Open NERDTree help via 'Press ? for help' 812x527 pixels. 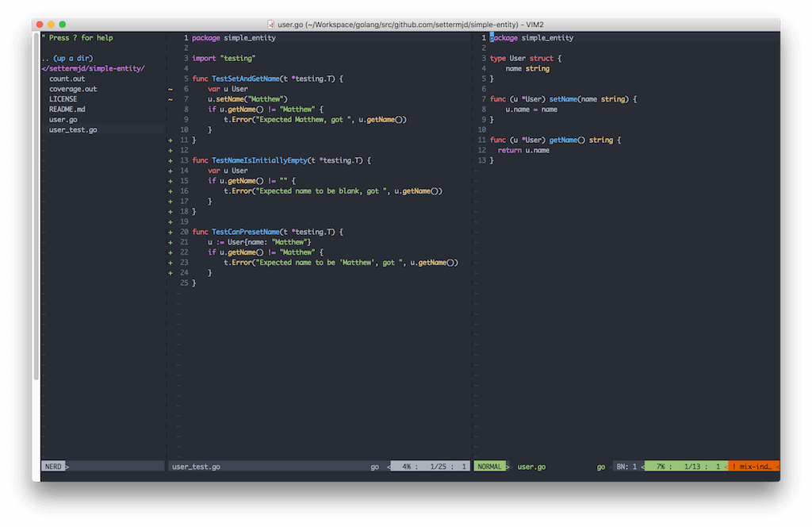[x=79, y=37]
